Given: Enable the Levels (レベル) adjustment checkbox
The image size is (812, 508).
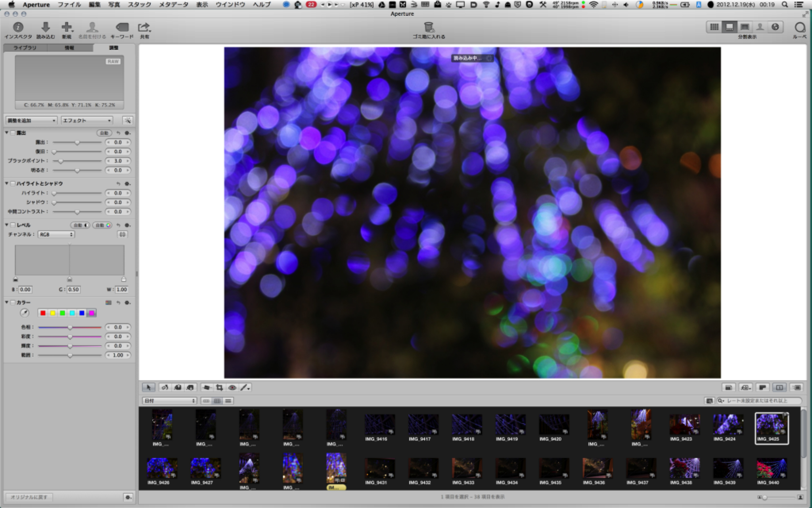Looking at the screenshot, I should (13, 225).
